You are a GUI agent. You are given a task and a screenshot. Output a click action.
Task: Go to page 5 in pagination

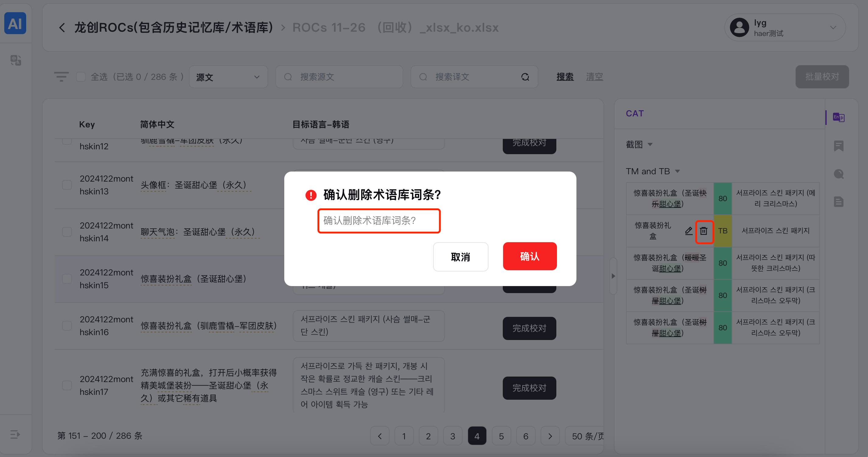click(x=501, y=436)
